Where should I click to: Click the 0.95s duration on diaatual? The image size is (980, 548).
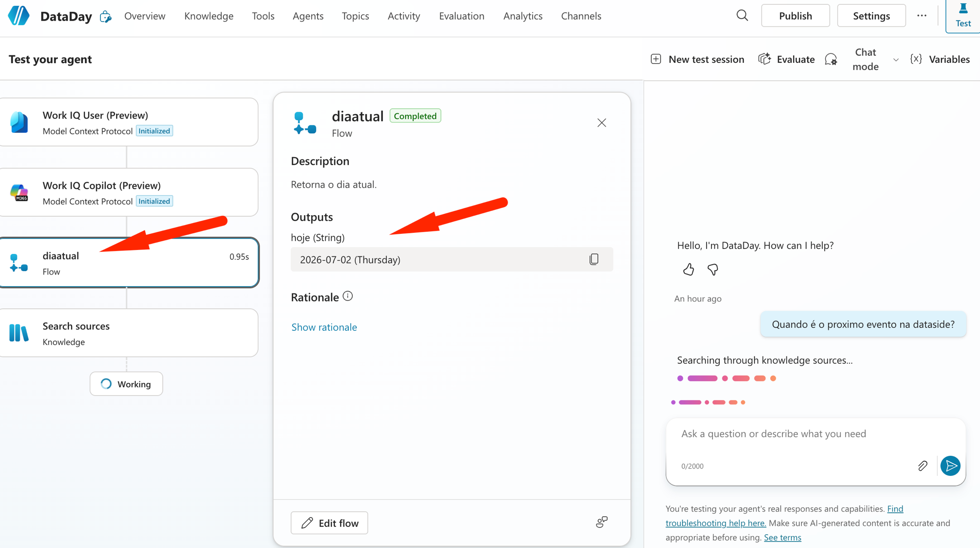point(239,256)
